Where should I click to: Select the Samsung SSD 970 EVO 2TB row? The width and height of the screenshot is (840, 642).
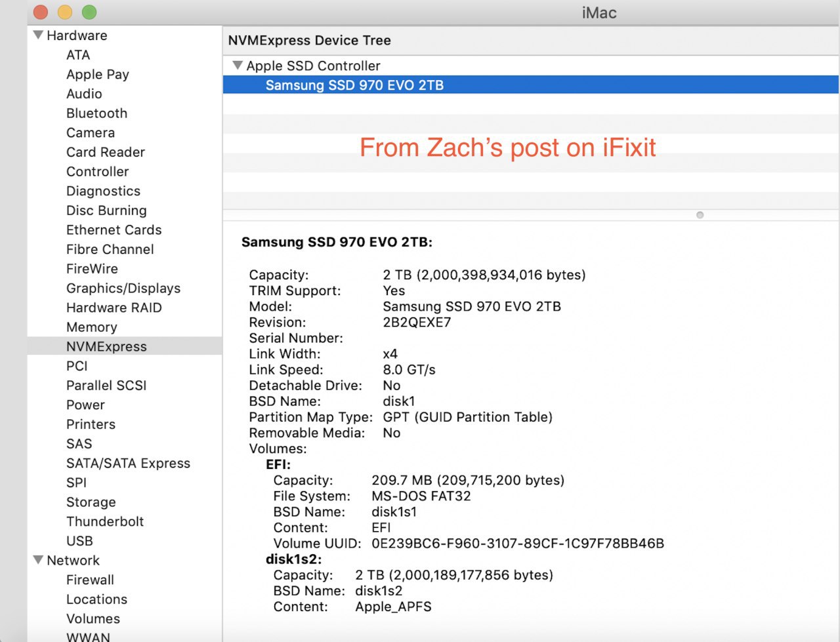[x=530, y=85]
